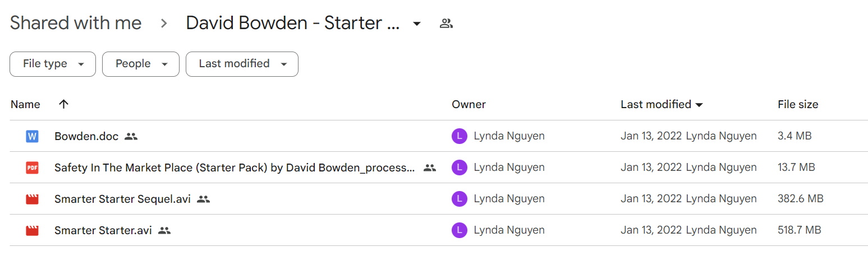Click the Owner column header
Viewport: 868px width, 279px height.
coord(469,104)
